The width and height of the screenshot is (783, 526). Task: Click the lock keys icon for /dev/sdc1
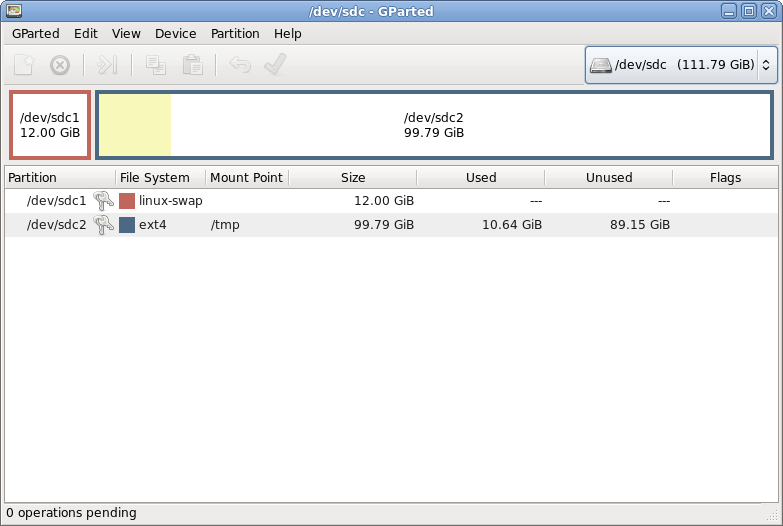103,201
